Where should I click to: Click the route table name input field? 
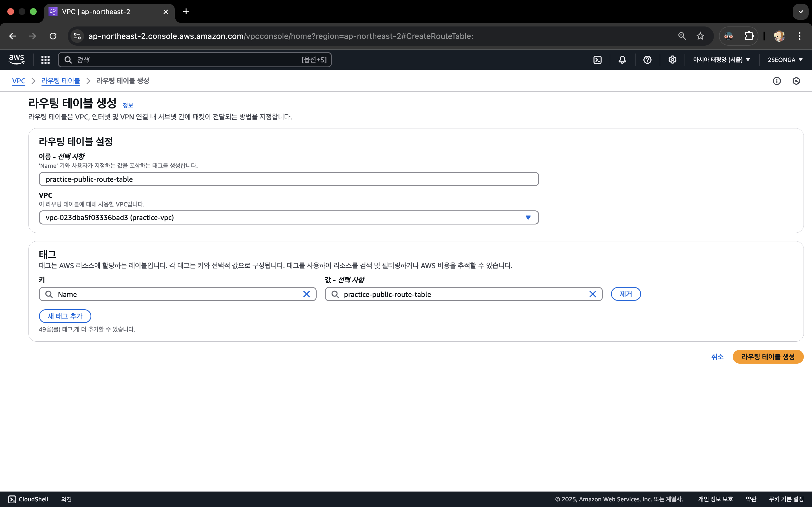[x=288, y=179]
